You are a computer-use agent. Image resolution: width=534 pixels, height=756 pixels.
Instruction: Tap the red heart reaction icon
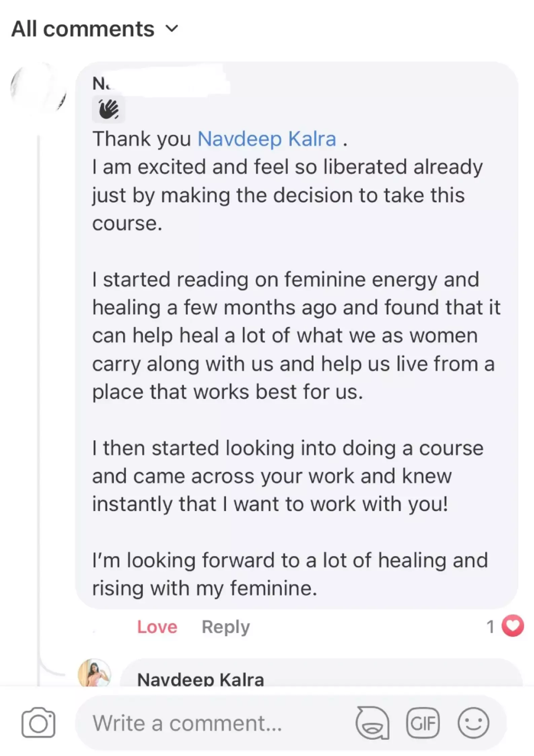(512, 626)
